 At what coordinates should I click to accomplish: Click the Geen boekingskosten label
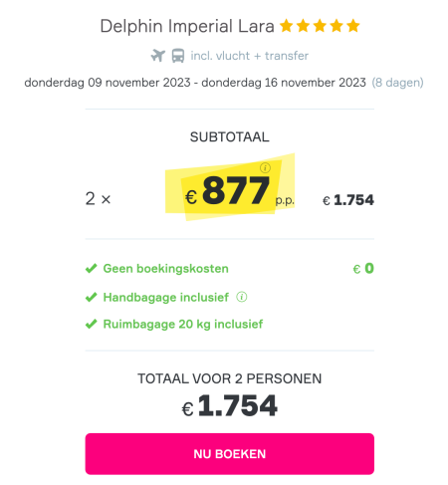coord(166,269)
